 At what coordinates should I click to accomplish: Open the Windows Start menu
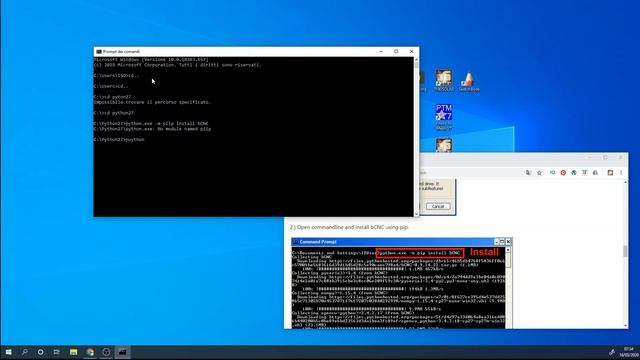8,352
